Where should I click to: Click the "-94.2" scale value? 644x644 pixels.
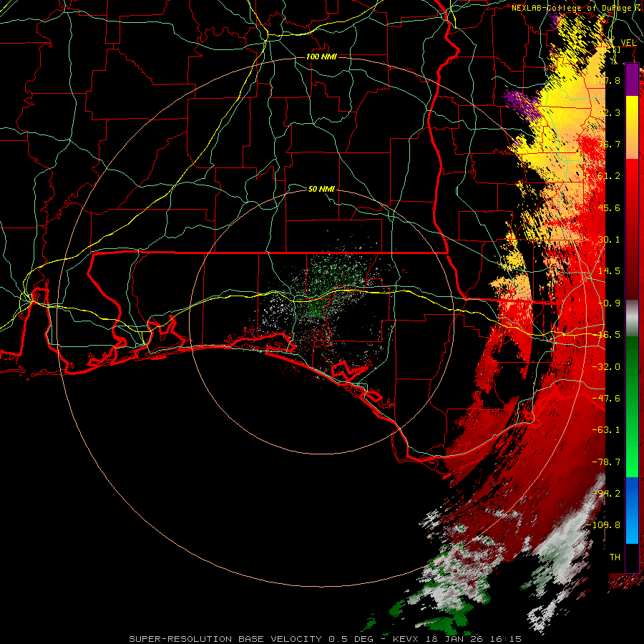(607, 494)
